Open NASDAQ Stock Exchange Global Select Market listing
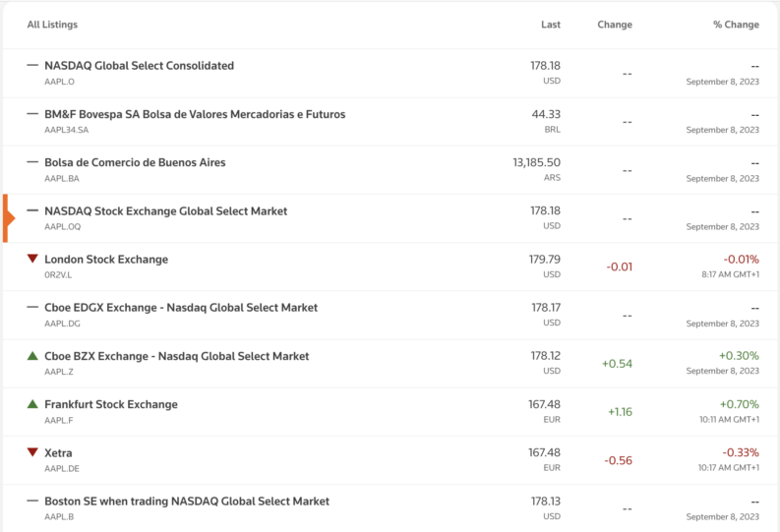The image size is (780, 532). pyautogui.click(x=165, y=210)
